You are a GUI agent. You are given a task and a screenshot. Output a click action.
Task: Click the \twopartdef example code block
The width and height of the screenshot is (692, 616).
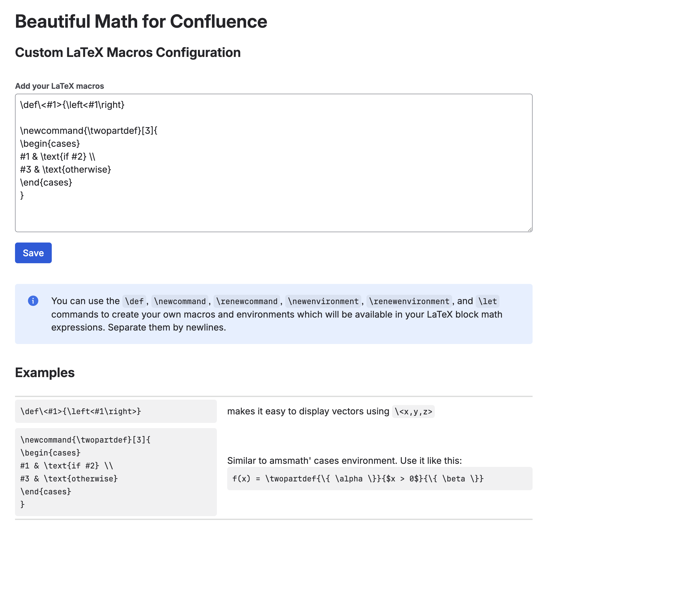(116, 472)
